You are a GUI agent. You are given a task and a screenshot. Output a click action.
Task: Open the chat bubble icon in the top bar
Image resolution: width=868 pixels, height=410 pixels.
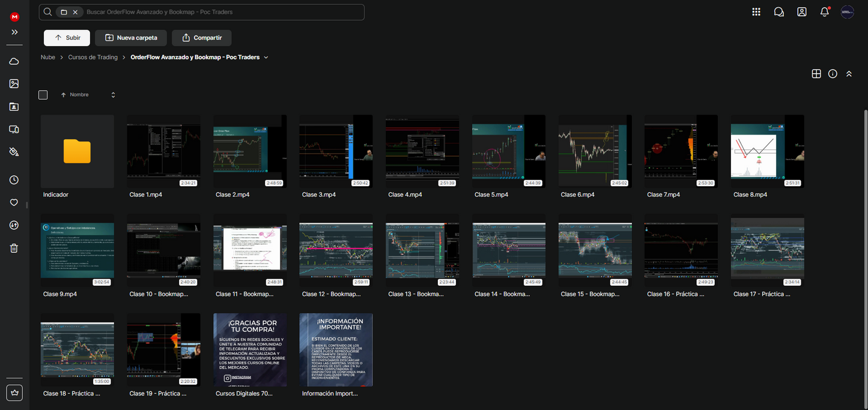tap(778, 11)
